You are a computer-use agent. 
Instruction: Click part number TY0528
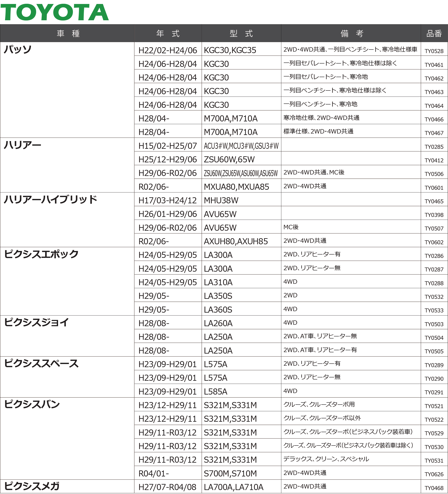(434, 51)
